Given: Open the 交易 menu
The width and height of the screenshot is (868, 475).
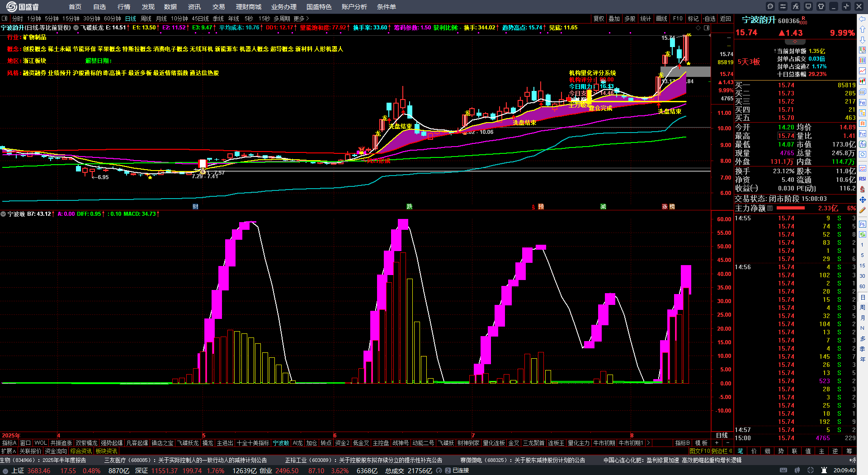Looking at the screenshot, I should tap(219, 7).
